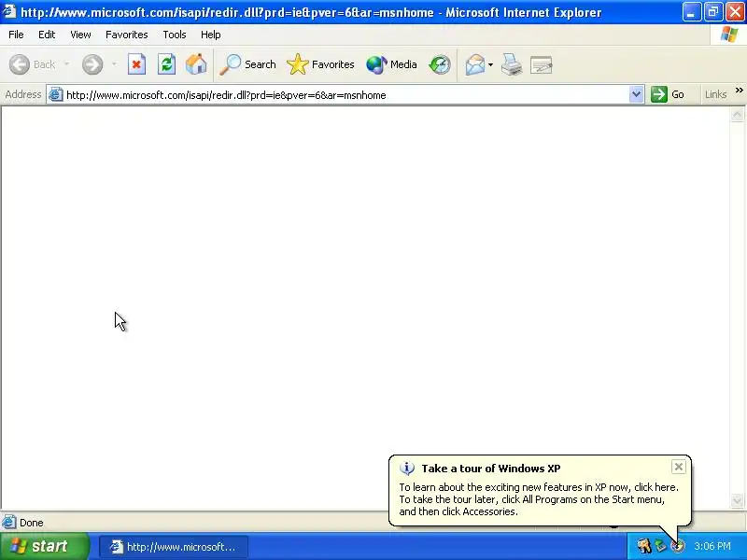
Task: Click the green system tray icon
Action: (x=661, y=546)
